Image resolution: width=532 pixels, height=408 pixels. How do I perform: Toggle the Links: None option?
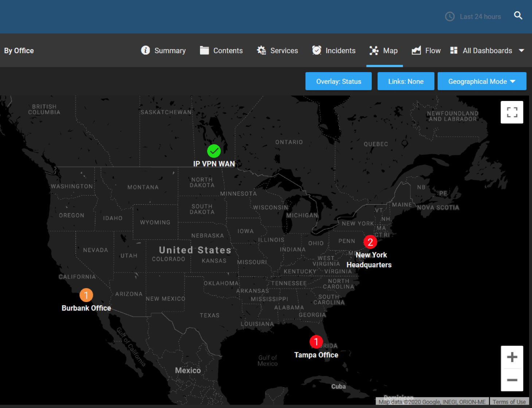406,81
